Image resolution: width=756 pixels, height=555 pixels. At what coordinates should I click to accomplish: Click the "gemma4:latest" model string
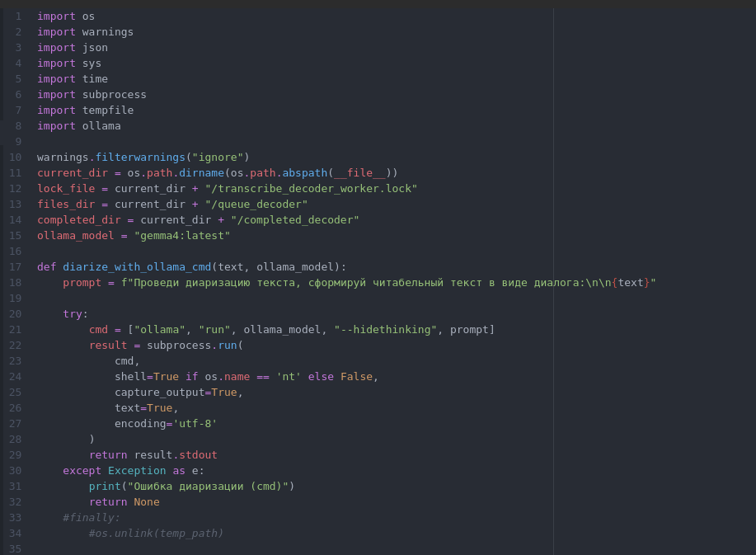[x=182, y=236]
